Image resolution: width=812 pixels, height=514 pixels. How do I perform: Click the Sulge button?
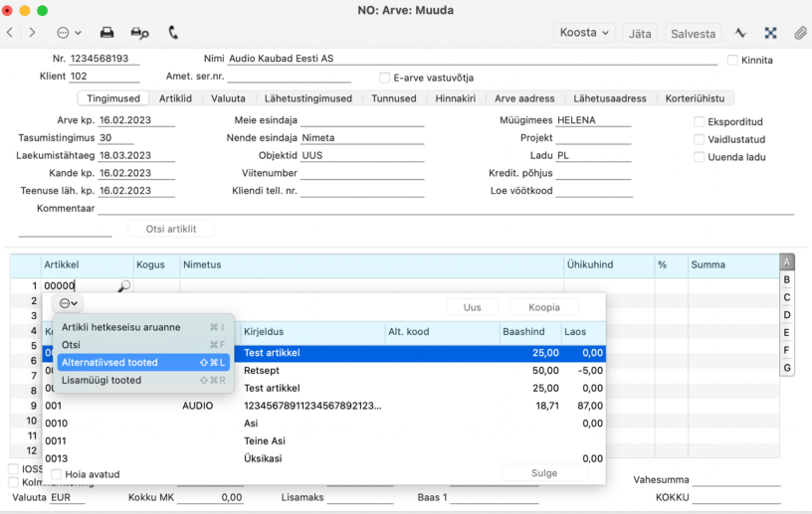(x=544, y=472)
